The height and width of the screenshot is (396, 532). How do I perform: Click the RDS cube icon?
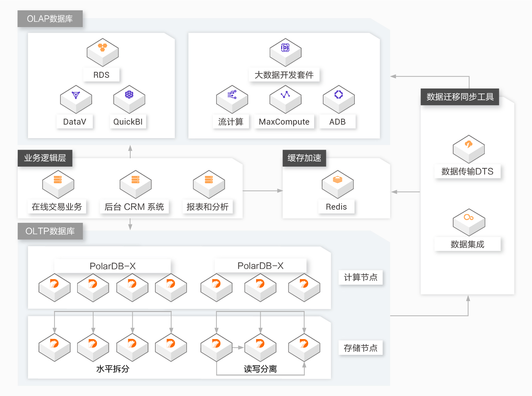[103, 52]
